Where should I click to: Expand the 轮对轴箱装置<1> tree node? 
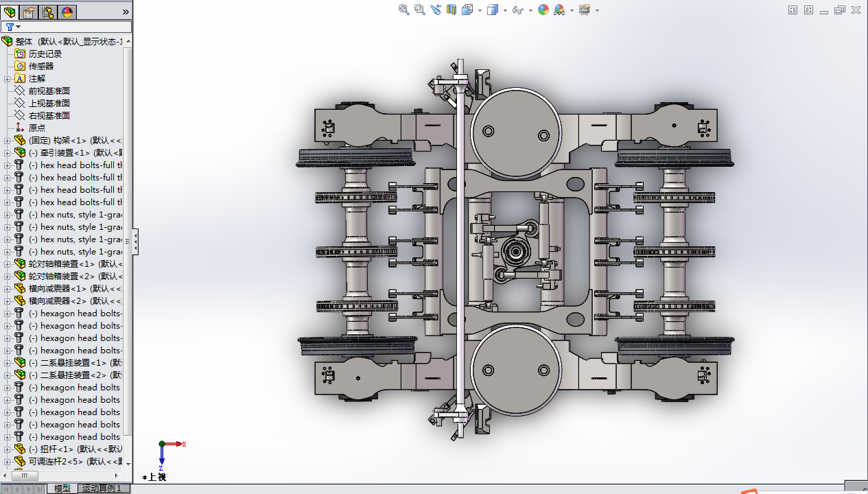pyautogui.click(x=8, y=264)
